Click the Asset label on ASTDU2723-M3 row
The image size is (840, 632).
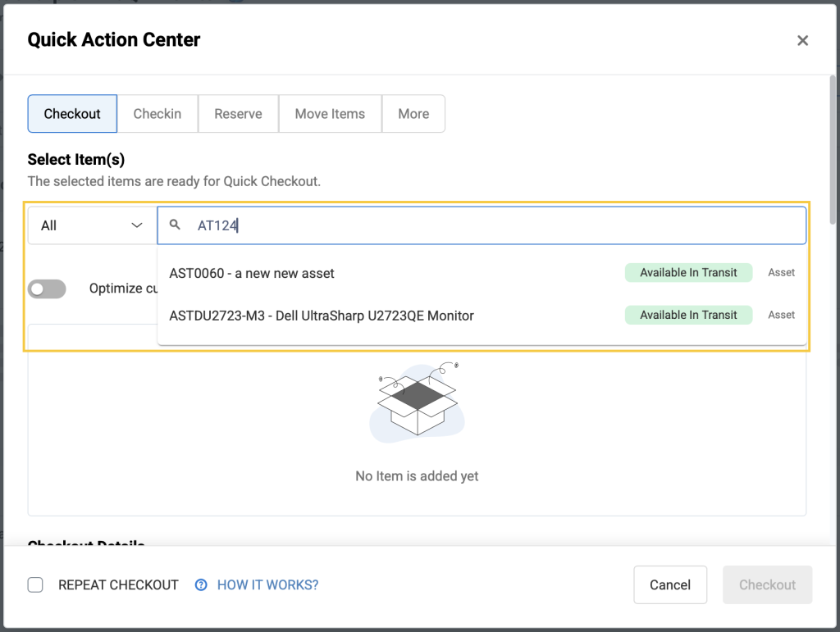click(x=781, y=315)
